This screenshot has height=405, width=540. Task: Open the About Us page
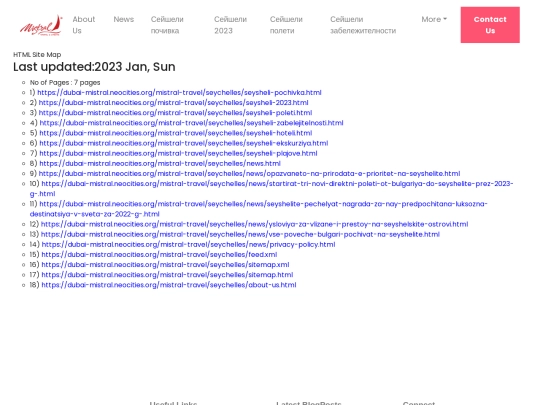[84, 25]
